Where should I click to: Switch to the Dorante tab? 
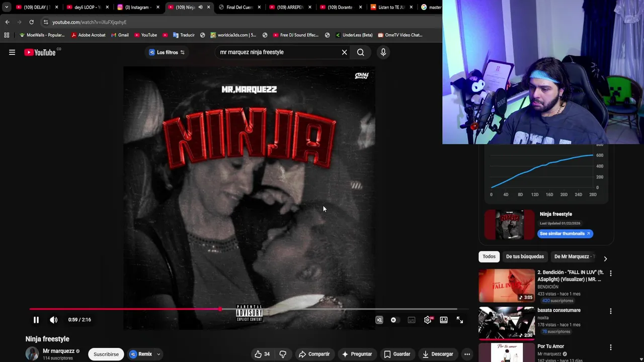pos(340,7)
